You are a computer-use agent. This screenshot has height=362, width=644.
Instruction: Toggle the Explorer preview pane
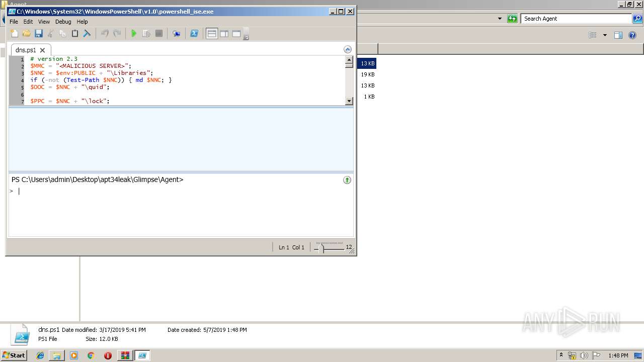(x=618, y=35)
